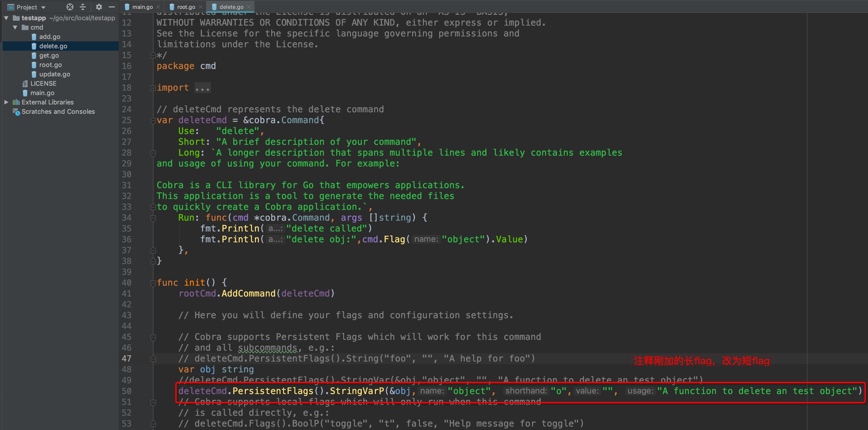
Task: Expand External Libraries node
Action: pos(6,102)
